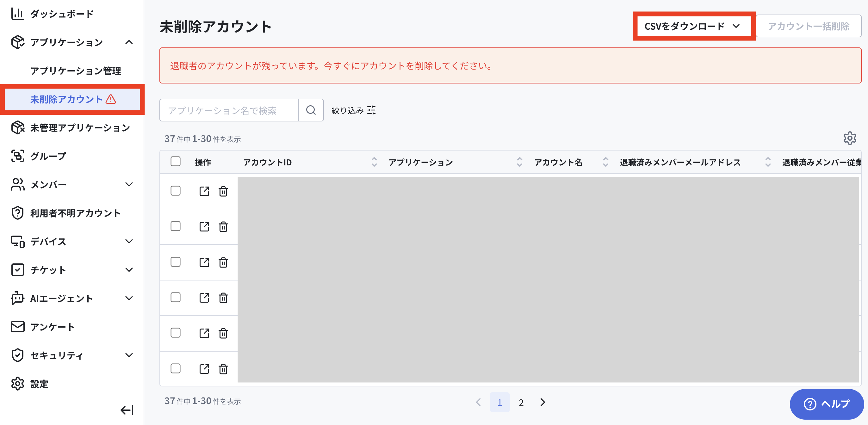Select 未削除アカウント menu item

[x=72, y=99]
